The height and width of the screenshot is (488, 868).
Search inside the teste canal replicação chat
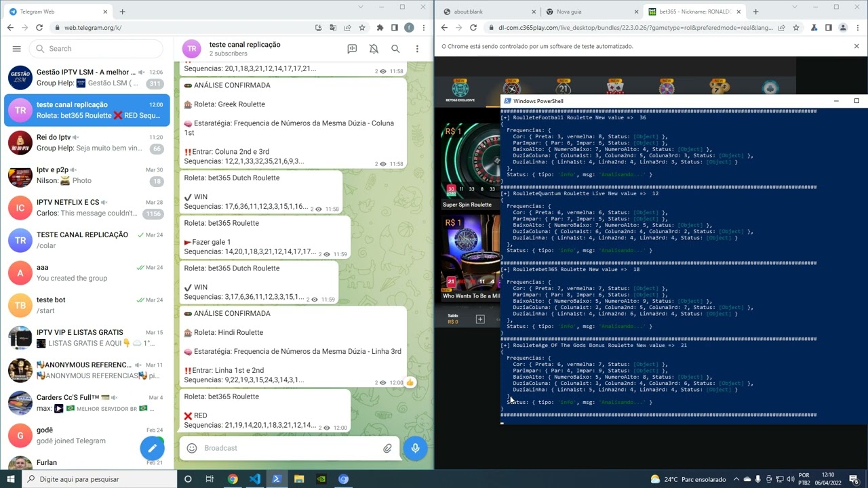(395, 49)
